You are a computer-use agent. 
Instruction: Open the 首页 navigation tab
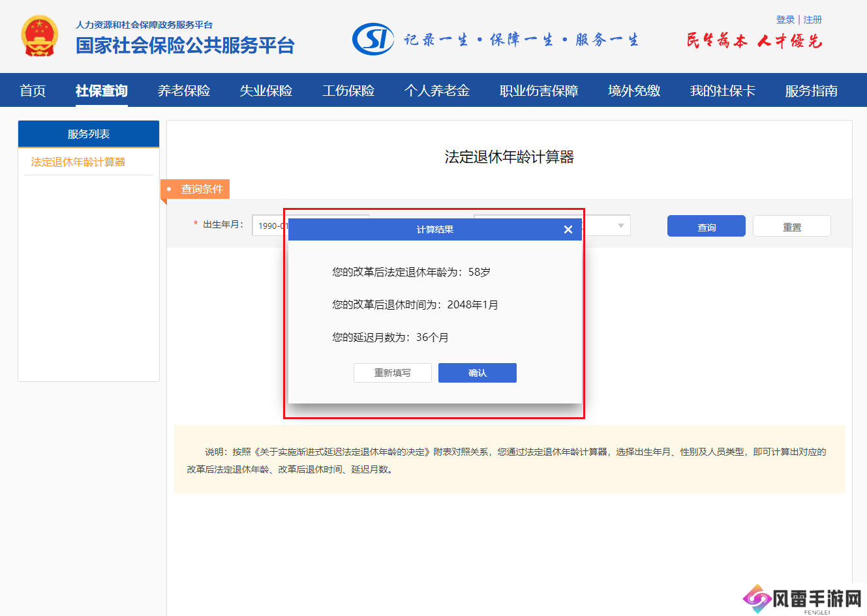33,91
